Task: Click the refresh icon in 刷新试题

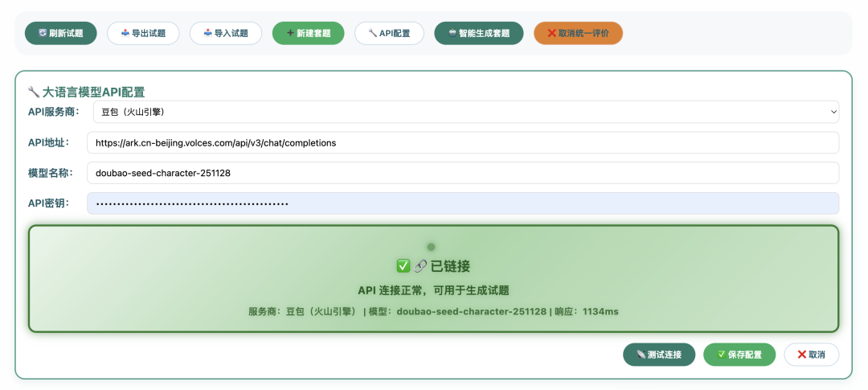Action: (43, 33)
